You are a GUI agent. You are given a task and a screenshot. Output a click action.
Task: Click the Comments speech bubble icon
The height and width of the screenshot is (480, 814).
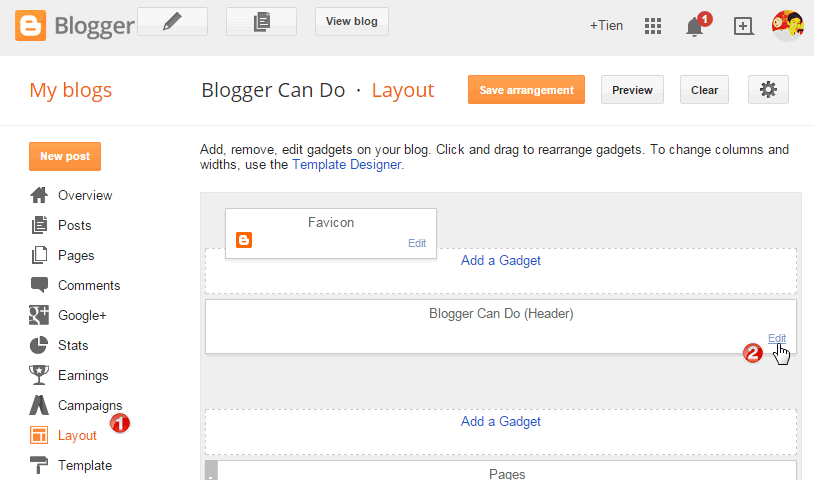click(39, 285)
